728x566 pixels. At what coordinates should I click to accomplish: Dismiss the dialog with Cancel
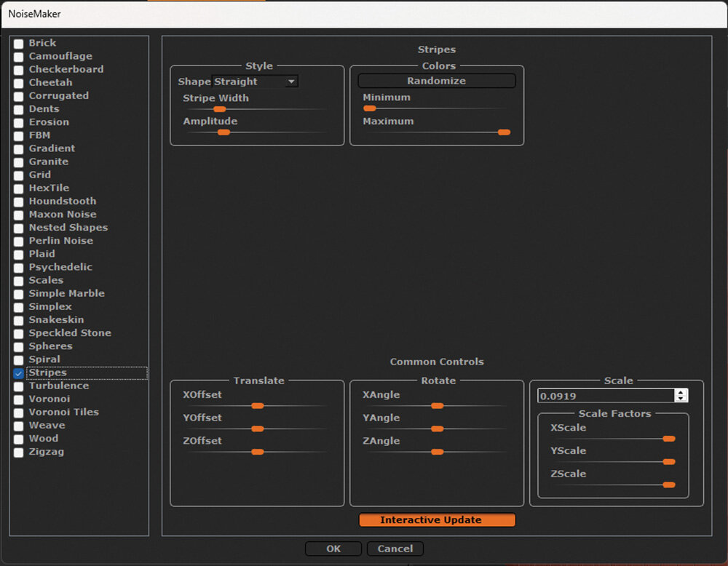pos(395,549)
